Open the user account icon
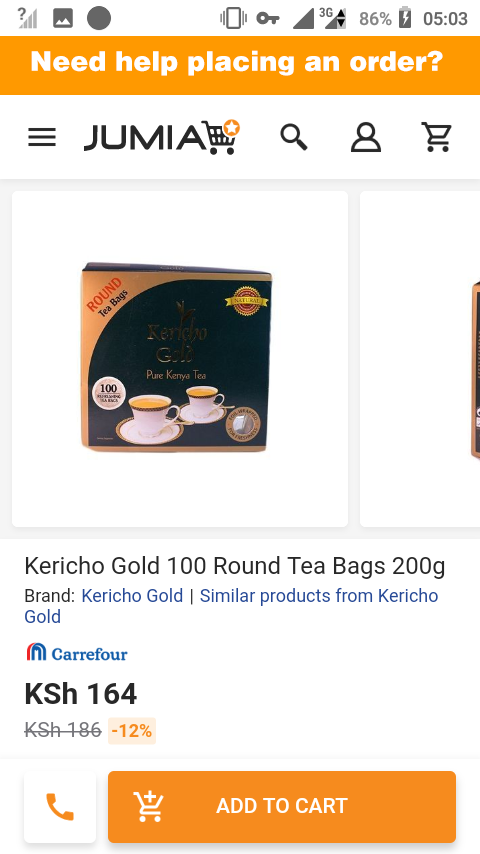The height and width of the screenshot is (854, 480). 366,137
